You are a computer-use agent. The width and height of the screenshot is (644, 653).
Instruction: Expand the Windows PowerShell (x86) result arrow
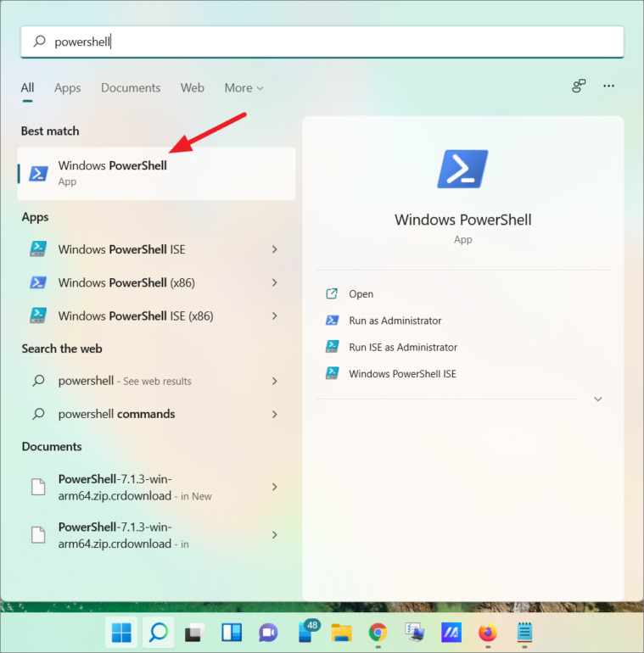click(275, 282)
